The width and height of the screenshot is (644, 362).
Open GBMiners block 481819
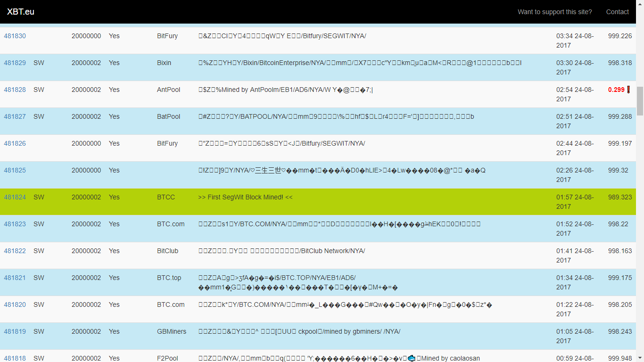tap(15, 331)
